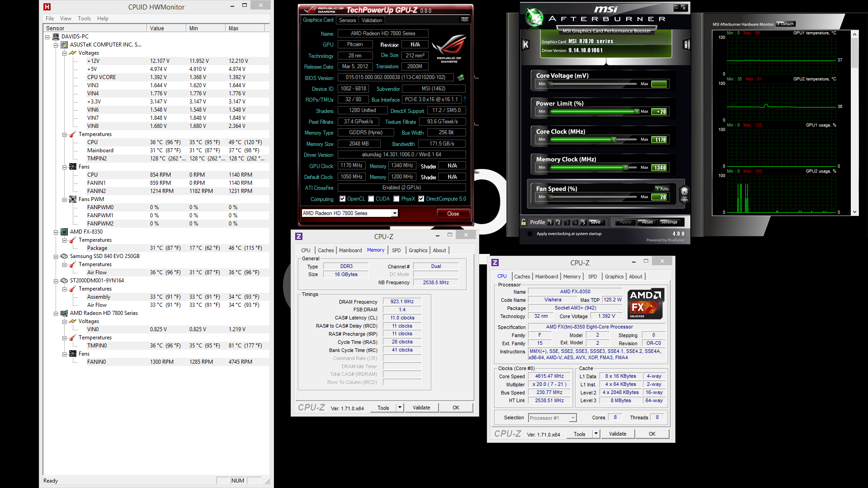This screenshot has width=868, height=488.
Task: Select Afterburner profile slot 5
Action: pyautogui.click(x=584, y=222)
